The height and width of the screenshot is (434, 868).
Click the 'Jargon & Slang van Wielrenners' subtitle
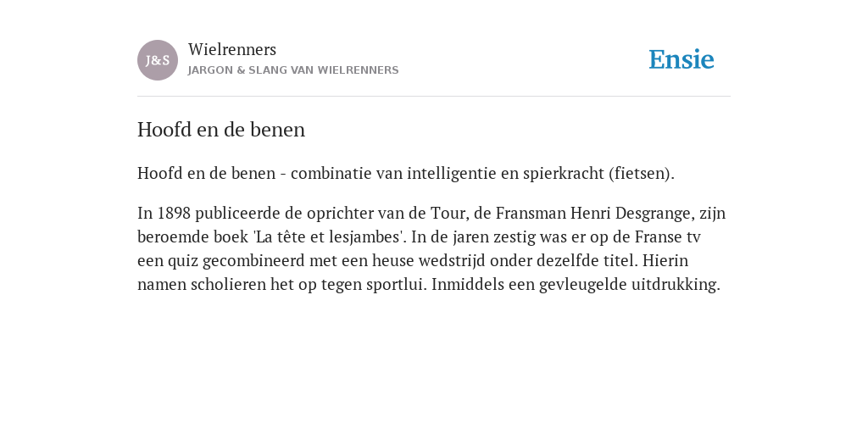point(293,70)
